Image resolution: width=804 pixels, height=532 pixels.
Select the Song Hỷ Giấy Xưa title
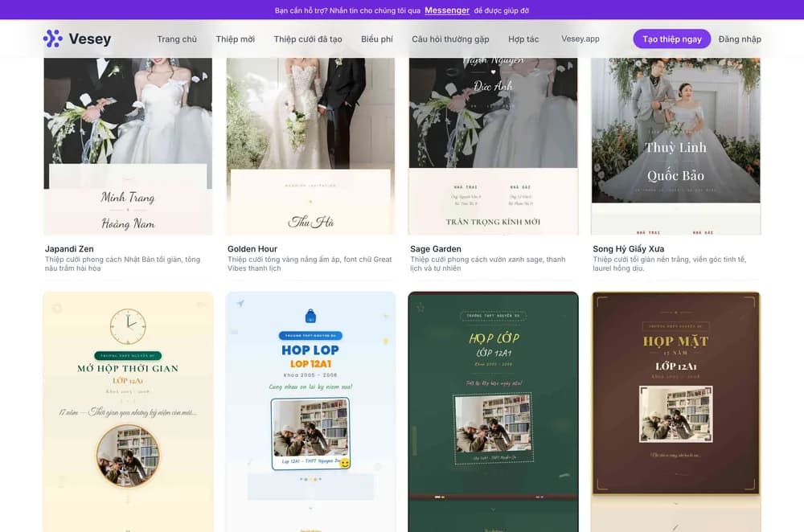click(x=628, y=248)
